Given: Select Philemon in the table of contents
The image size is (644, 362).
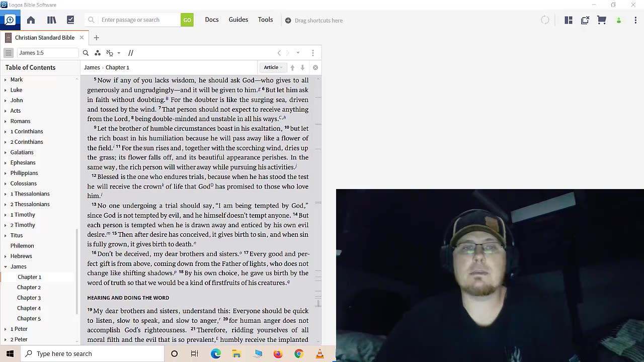Looking at the screenshot, I should 22,246.
